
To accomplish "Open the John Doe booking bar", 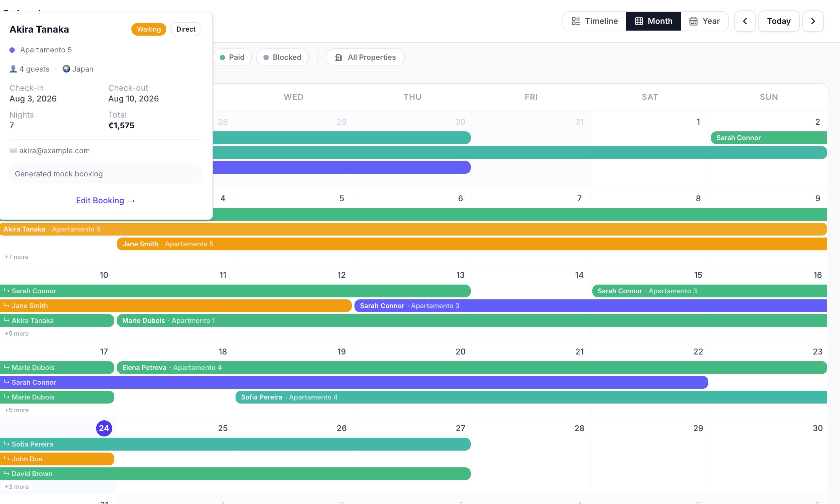I will tap(57, 459).
